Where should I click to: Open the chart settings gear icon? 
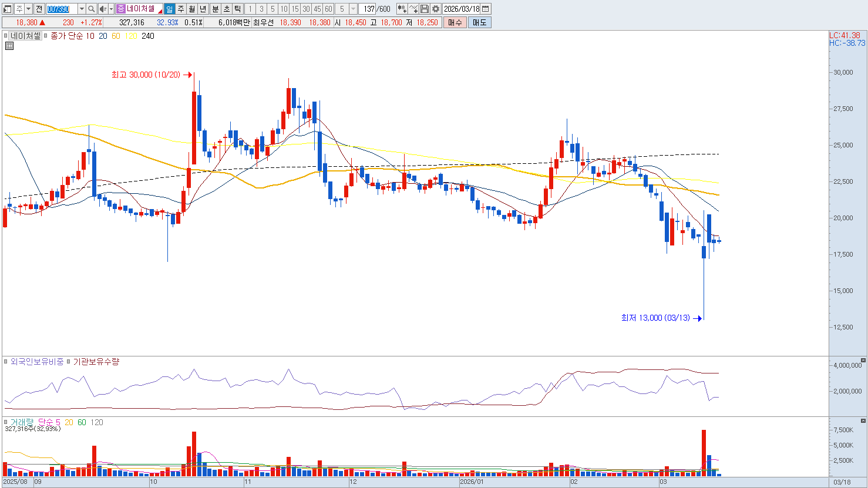coord(436,9)
